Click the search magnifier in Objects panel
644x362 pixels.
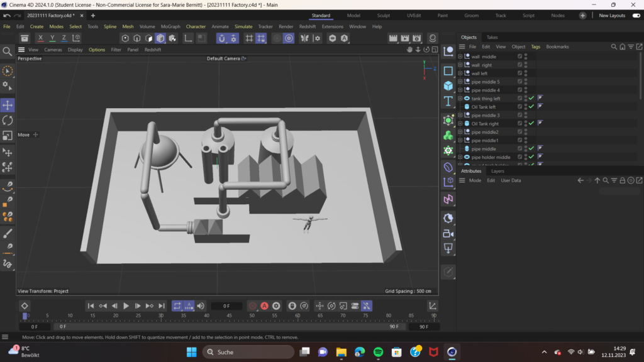[614, 47]
